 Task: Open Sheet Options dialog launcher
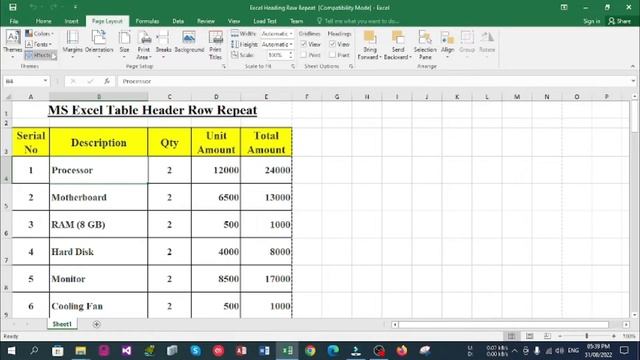351,66
